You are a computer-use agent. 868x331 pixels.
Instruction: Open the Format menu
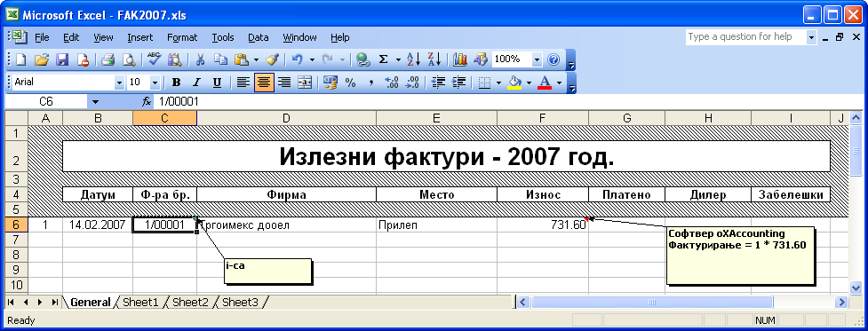(182, 37)
